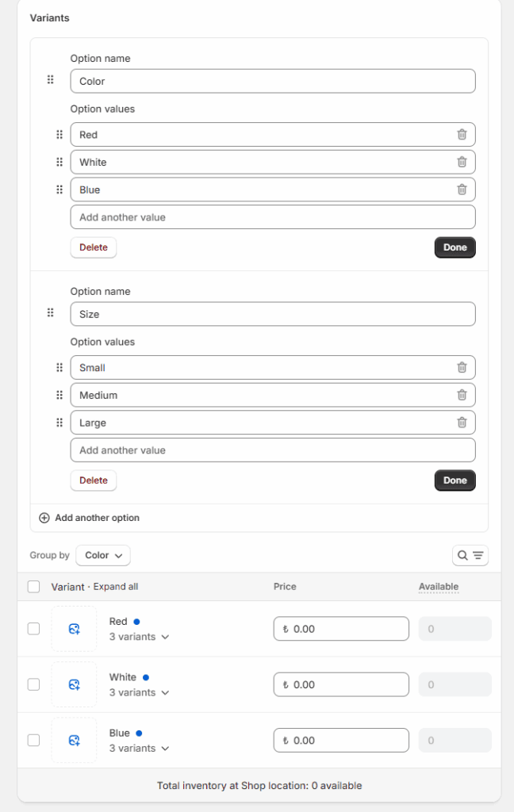Click drag handle beside Medium value

59,395
